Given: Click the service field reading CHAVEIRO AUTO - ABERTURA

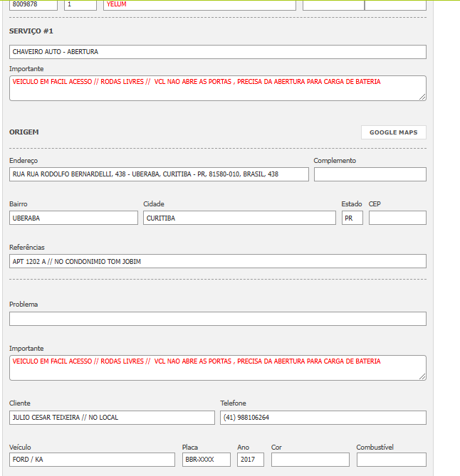Looking at the screenshot, I should 217,52.
